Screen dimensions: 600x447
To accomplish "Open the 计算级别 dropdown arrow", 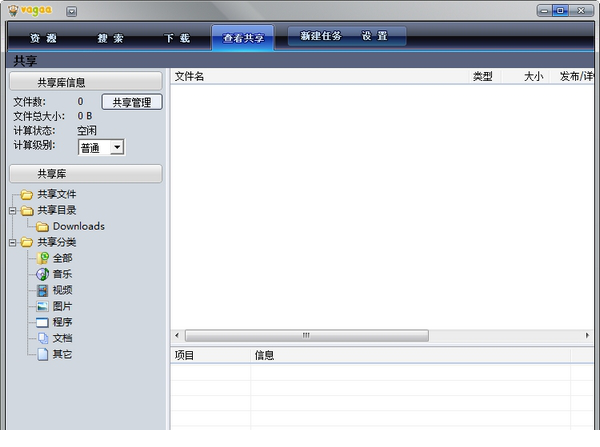I will coord(117,147).
